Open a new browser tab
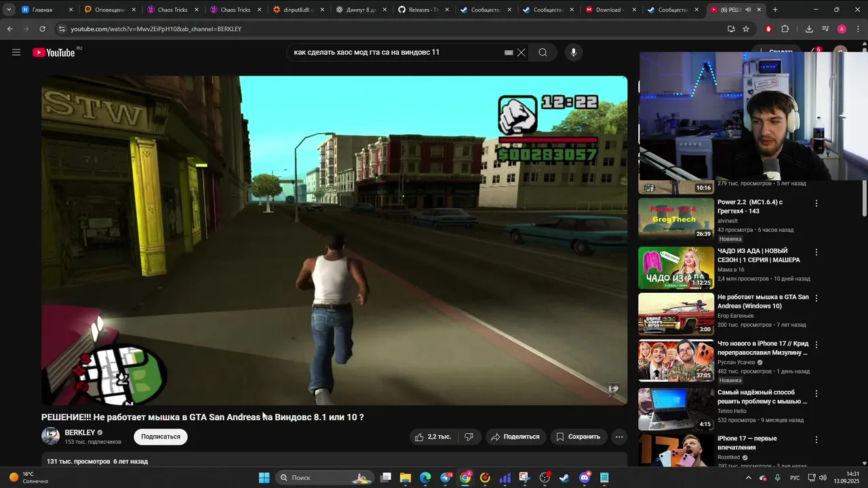This screenshot has width=868, height=488. [775, 9]
